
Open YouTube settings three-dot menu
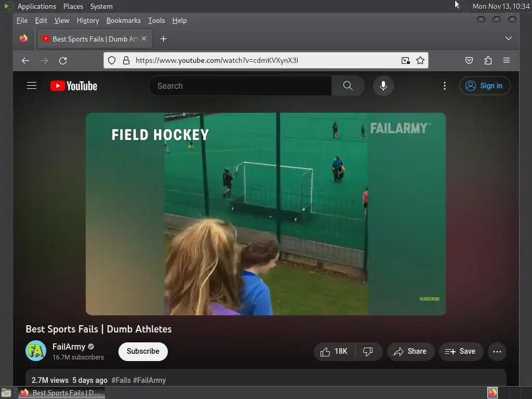445,86
